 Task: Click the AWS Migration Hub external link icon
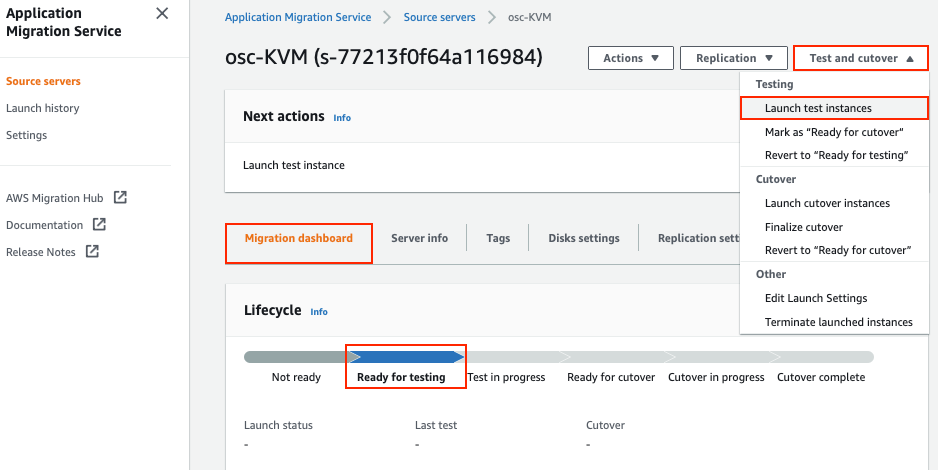(120, 197)
